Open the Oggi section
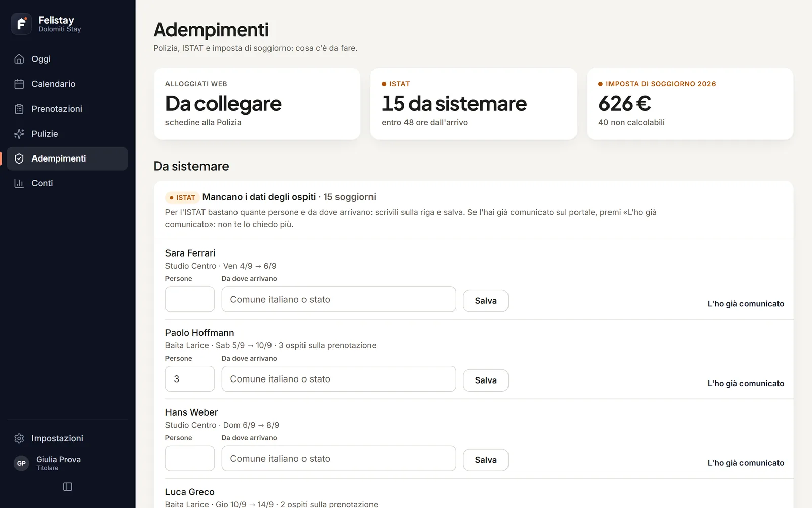 click(x=67, y=59)
